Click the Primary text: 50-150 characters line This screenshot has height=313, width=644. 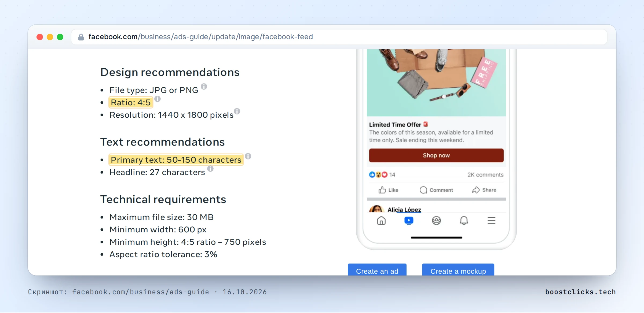coord(176,160)
